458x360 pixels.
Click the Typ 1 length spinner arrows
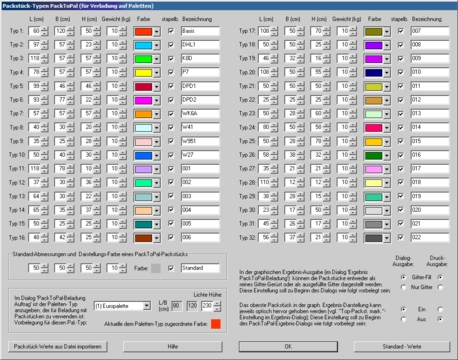coord(45,32)
